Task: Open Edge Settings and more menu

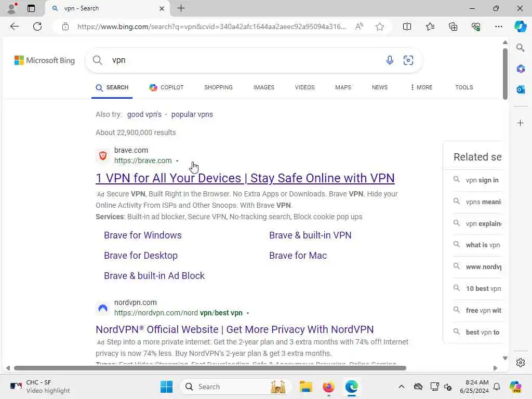Action: (x=498, y=26)
